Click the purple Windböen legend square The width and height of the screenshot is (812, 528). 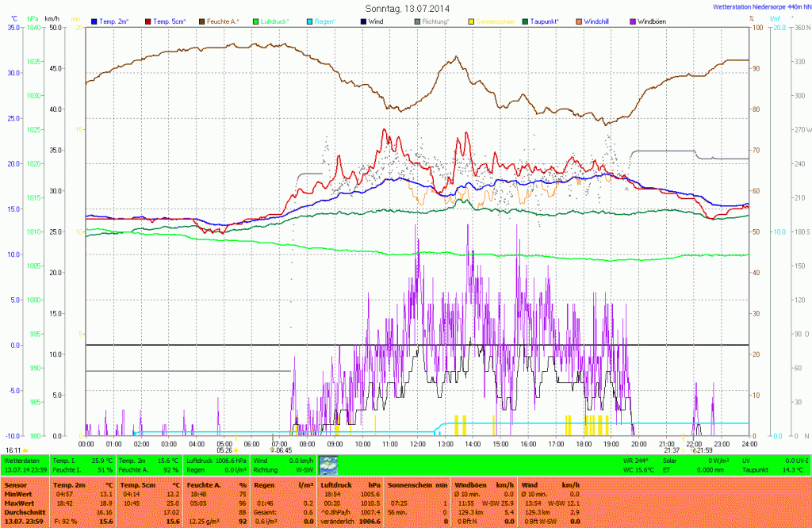tap(633, 21)
